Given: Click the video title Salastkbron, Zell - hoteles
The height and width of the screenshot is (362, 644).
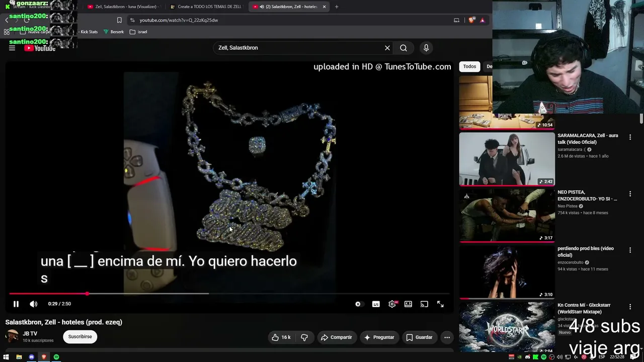Looking at the screenshot, I should click(x=64, y=322).
